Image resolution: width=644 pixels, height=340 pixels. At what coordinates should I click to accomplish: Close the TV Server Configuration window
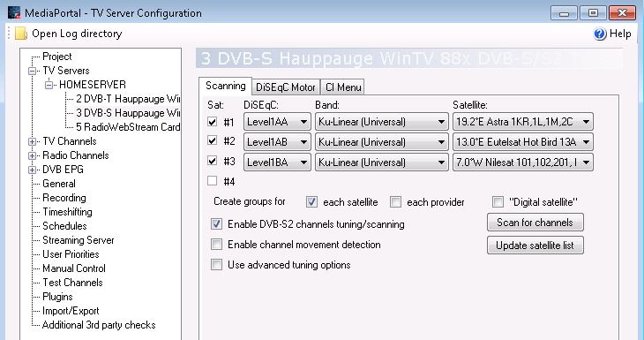pos(622,12)
